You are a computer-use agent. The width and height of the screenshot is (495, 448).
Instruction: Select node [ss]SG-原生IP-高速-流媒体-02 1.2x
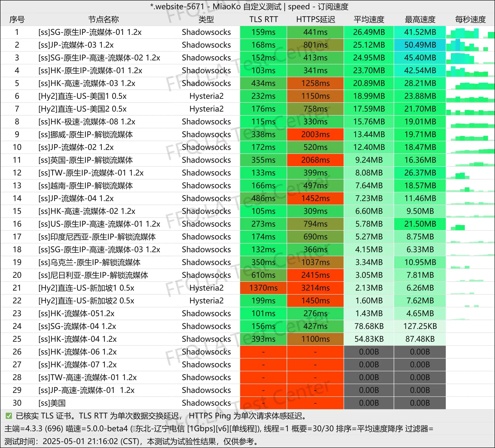[x=99, y=58]
